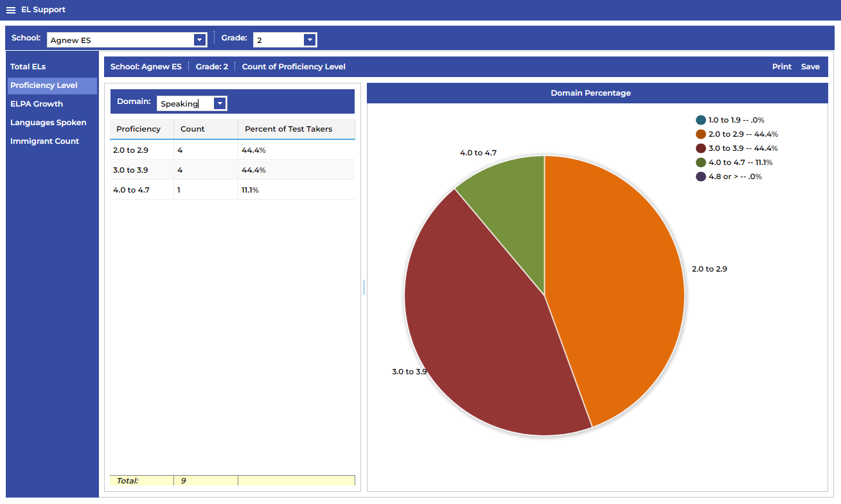Click the Print button
Viewport: 841px width, 504px height.
pyautogui.click(x=782, y=67)
